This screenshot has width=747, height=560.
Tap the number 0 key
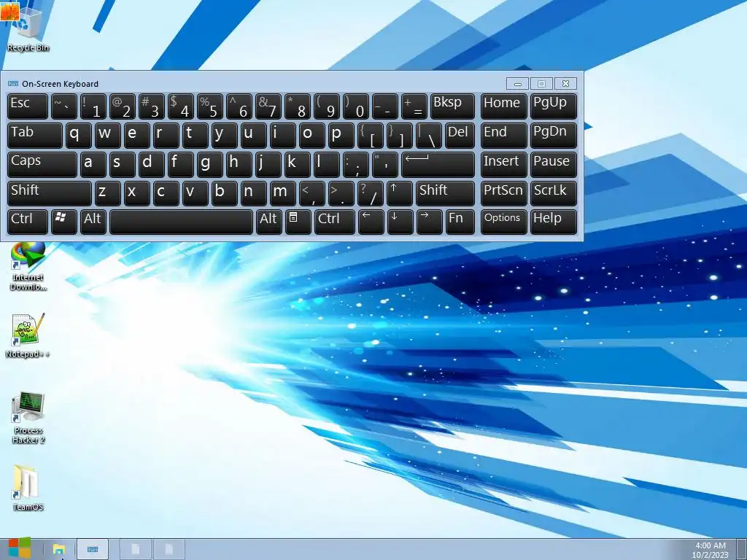pos(356,106)
